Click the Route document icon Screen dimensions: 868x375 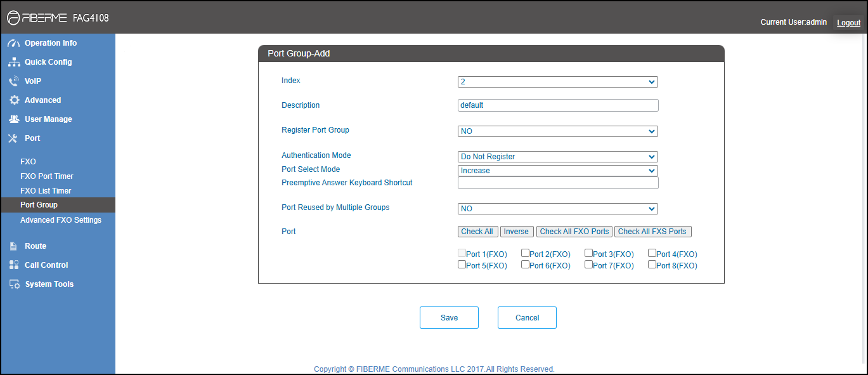14,246
